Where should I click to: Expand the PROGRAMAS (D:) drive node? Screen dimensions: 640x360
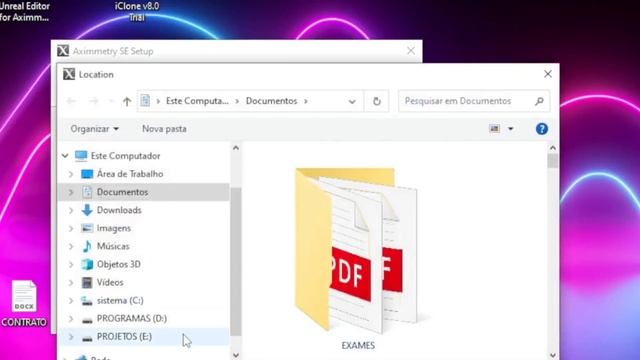point(71,318)
